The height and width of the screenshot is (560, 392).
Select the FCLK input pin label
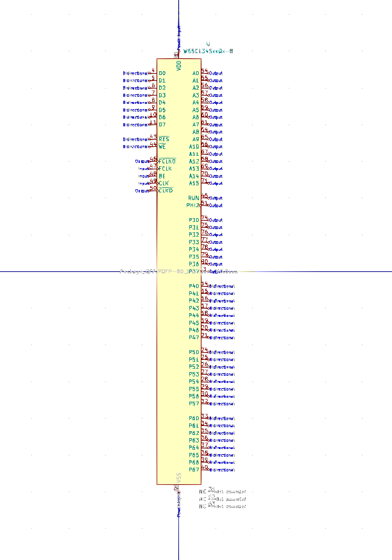[x=164, y=169]
